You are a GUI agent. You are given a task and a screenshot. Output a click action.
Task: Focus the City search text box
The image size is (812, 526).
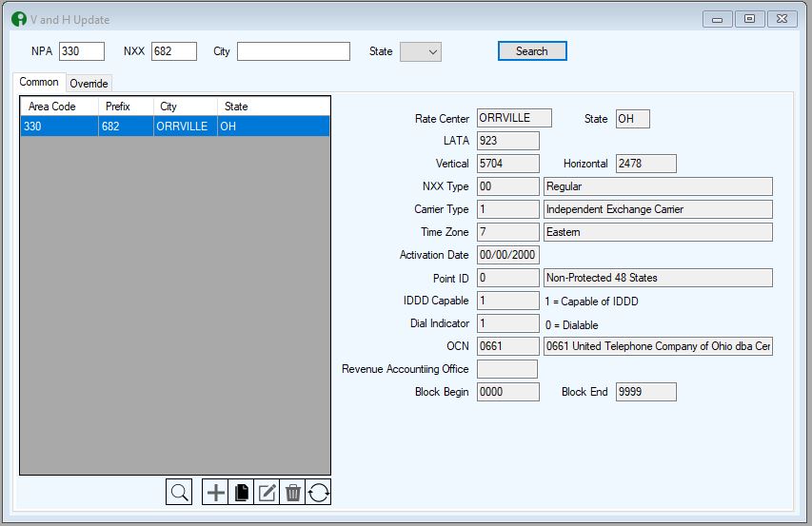293,51
